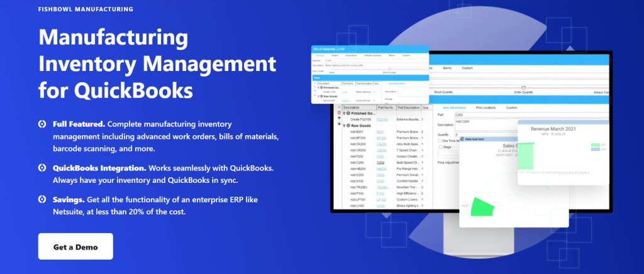
Task: Click the bullet icon beside Savings
Action: [x=42, y=200]
